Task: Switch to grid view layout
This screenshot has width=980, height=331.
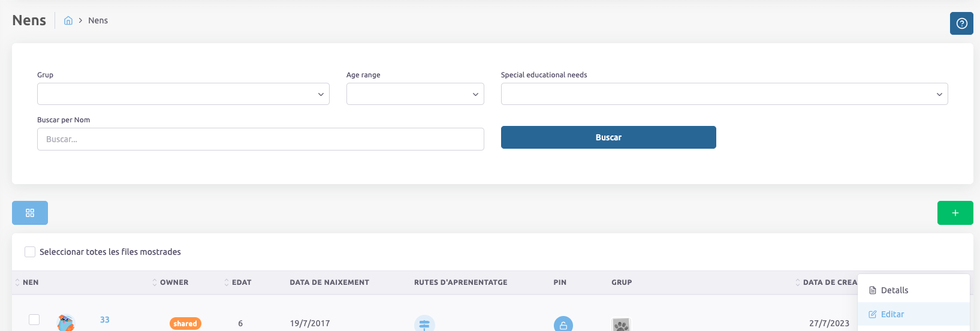Action: click(30, 213)
